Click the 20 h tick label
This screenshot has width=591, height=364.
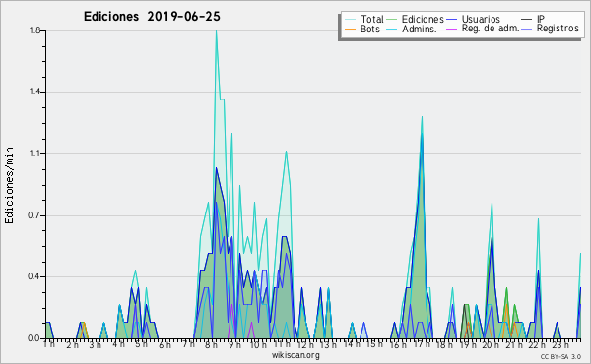(491, 345)
